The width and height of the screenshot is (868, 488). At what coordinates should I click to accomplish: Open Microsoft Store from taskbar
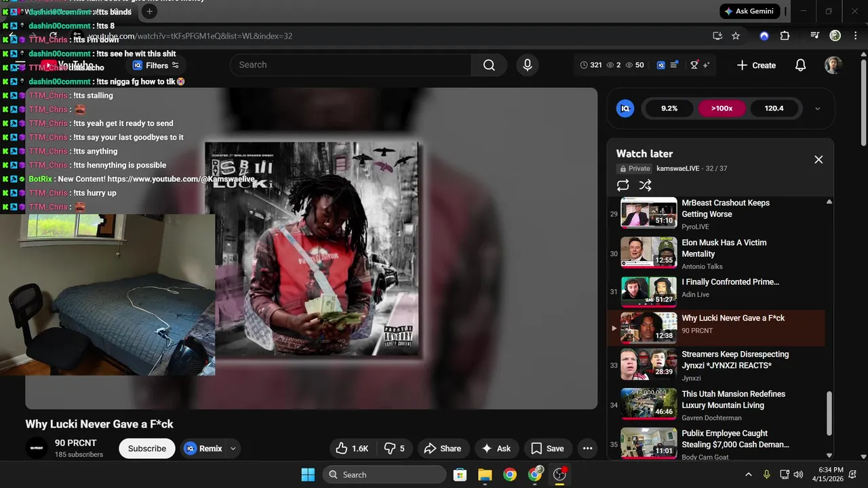pos(460,474)
